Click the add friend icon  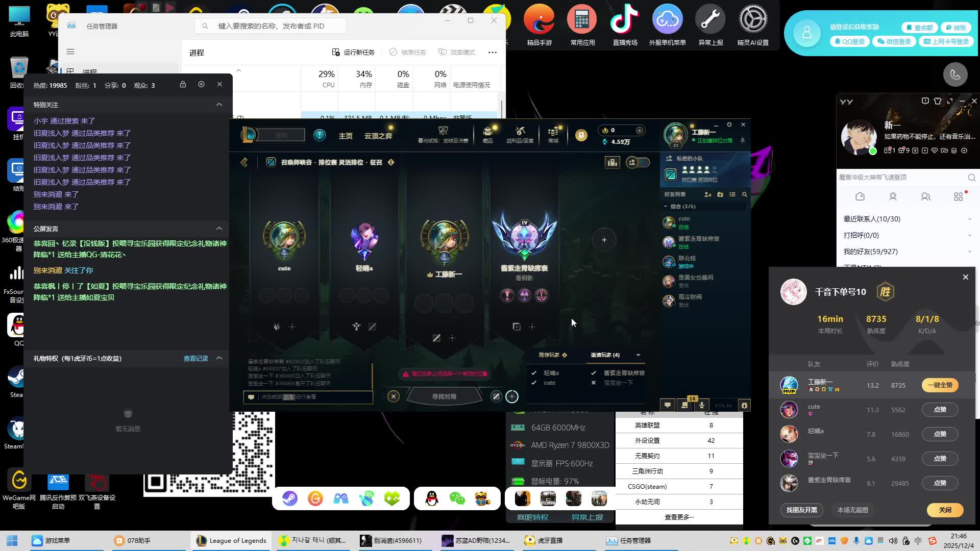tap(707, 194)
